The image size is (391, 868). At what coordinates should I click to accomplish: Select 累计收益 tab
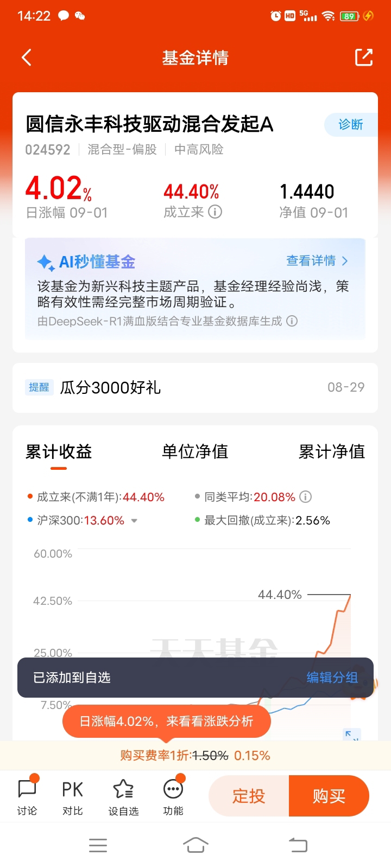pos(59,451)
